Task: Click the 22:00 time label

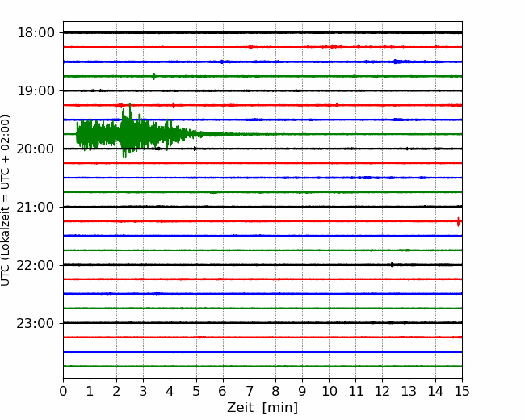Action: [36, 265]
